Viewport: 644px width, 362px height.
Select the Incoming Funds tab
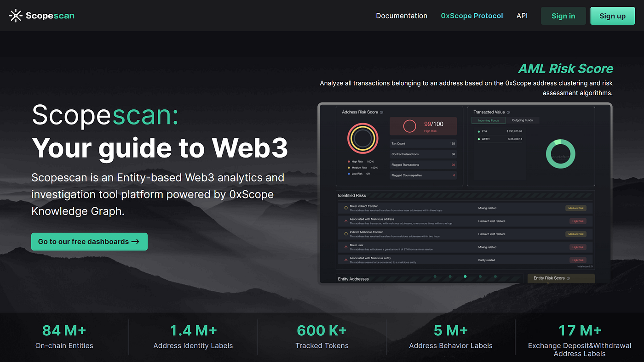point(489,120)
